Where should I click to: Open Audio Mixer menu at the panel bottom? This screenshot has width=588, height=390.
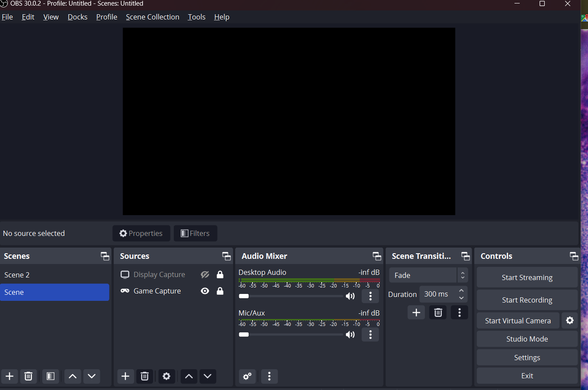click(269, 376)
